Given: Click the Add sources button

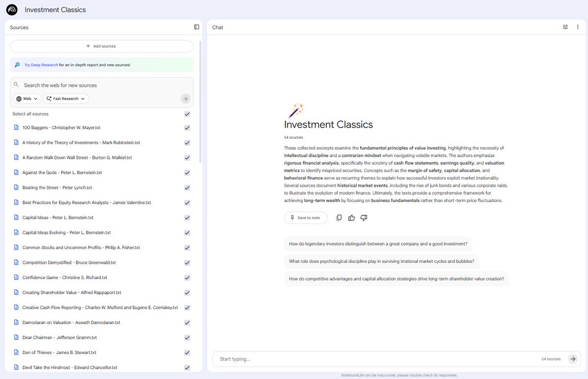Looking at the screenshot, I should (101, 46).
